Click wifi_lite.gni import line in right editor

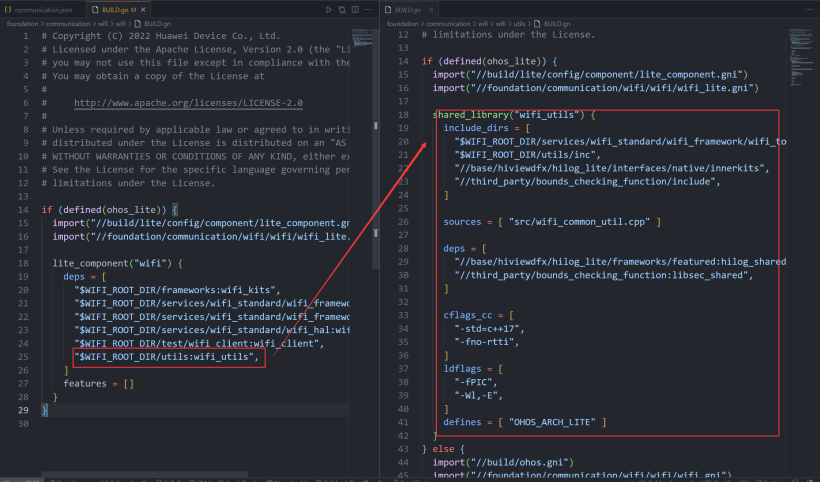click(x=595, y=88)
